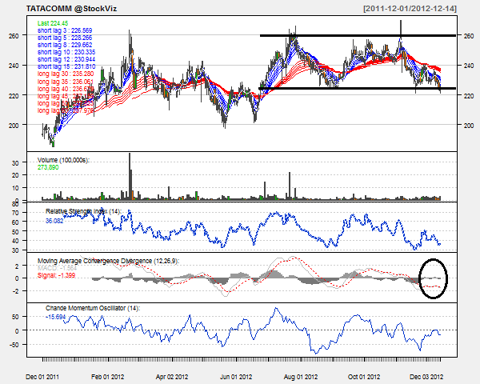The image size is (480, 384).
Task: Click the 'short lag 10 : 230.335' legend line
Action: tap(66, 52)
